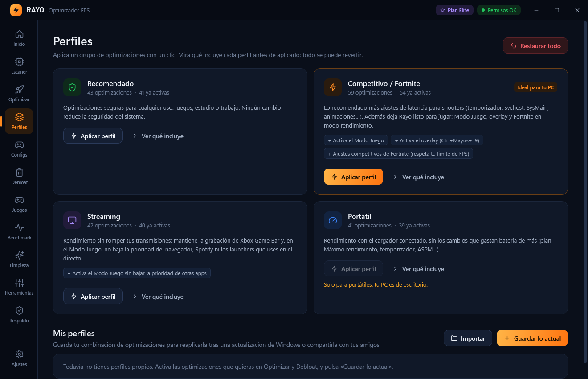Viewport: 588px width, 379px height.
Task: Click the Activa el overlay (Ctrl+Mayús+F9) tag
Action: (437, 140)
